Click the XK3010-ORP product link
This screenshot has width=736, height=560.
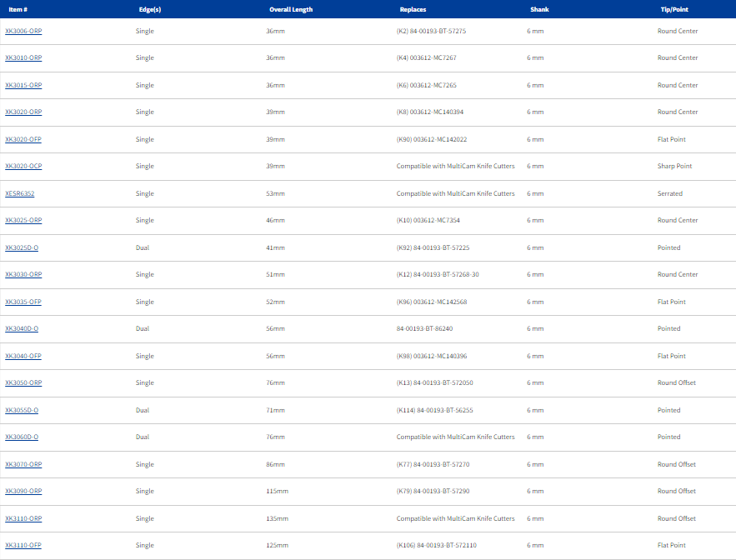23,58
